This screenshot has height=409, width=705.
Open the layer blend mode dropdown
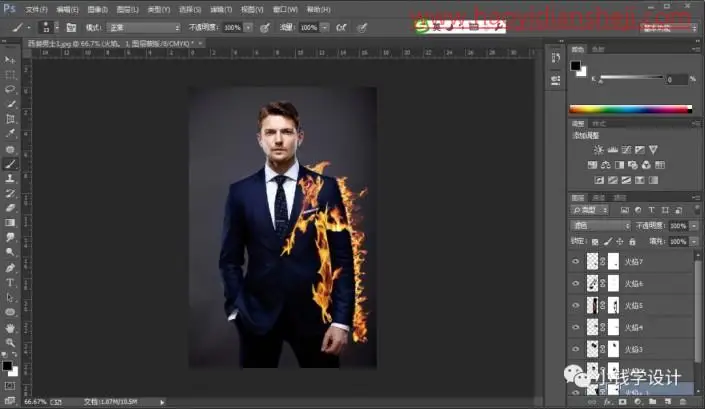click(601, 226)
